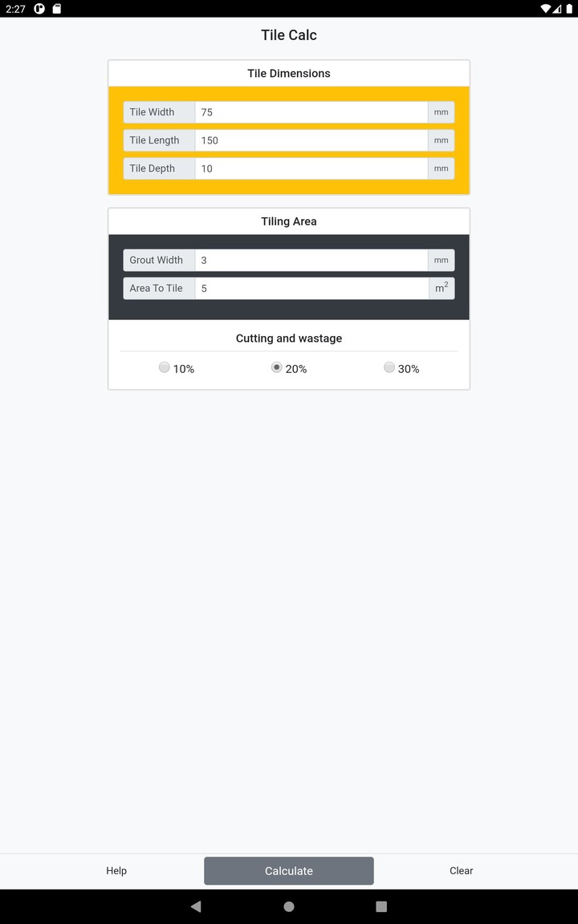The height and width of the screenshot is (924, 578).
Task: Tap the Tile Dimensions header
Action: 289,73
